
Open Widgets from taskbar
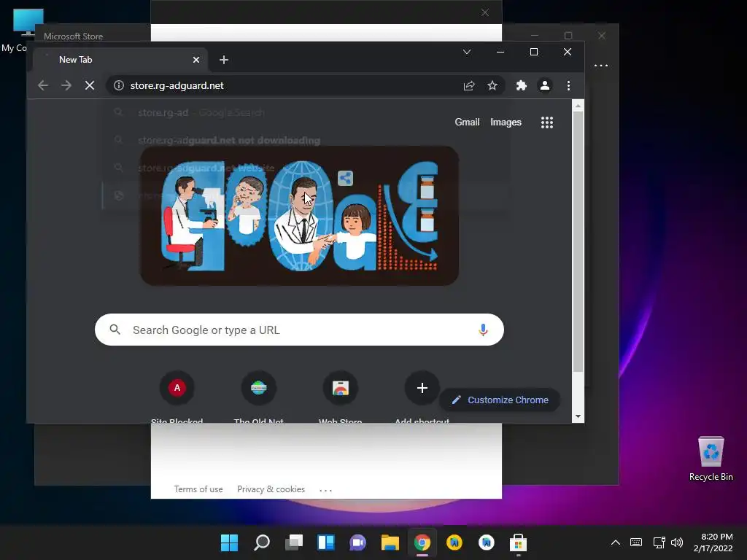326,542
